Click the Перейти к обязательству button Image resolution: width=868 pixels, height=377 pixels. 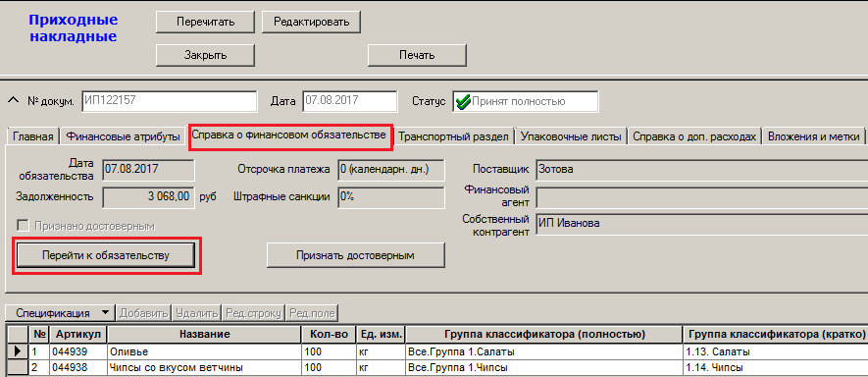click(x=106, y=255)
